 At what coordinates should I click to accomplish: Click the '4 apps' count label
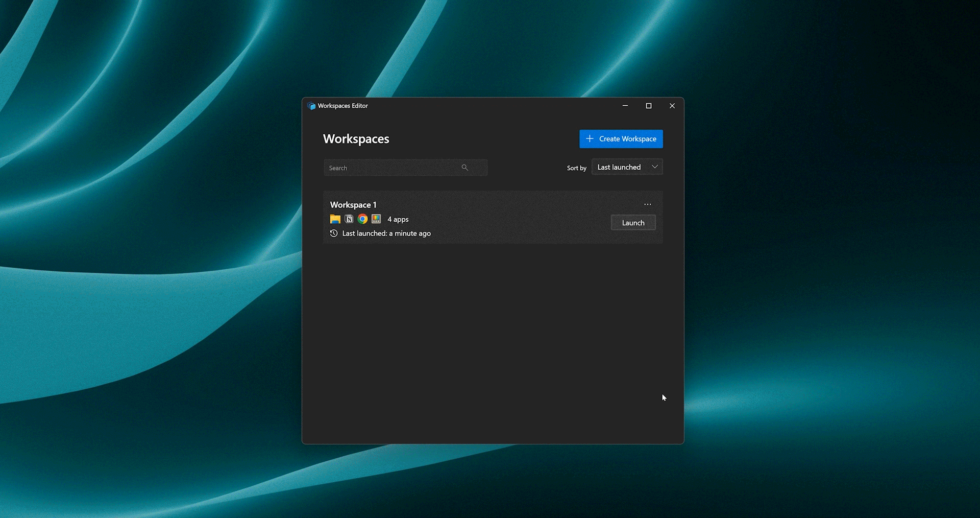point(398,219)
